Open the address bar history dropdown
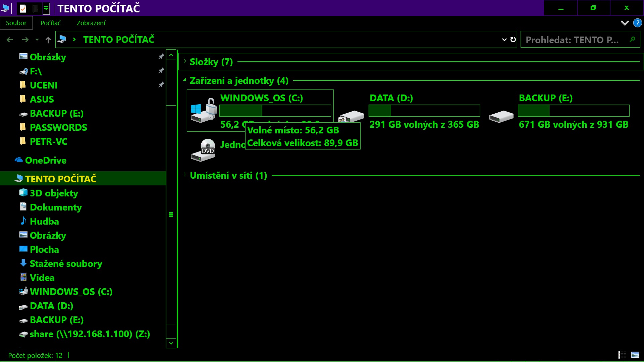 (x=504, y=40)
